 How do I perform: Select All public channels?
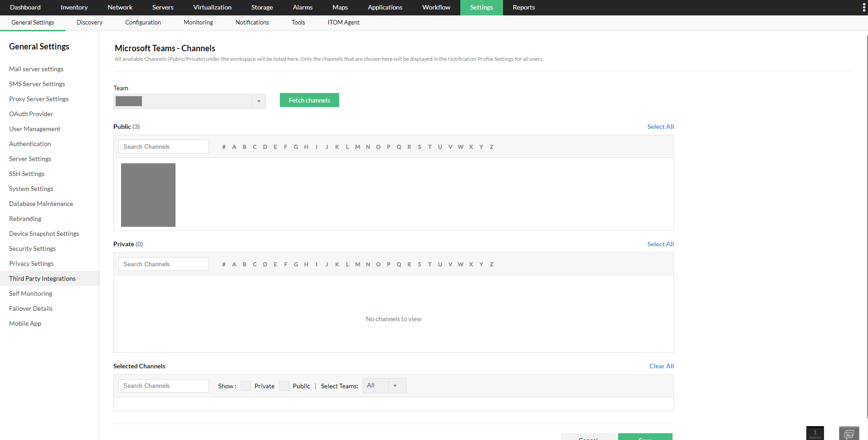pos(660,127)
